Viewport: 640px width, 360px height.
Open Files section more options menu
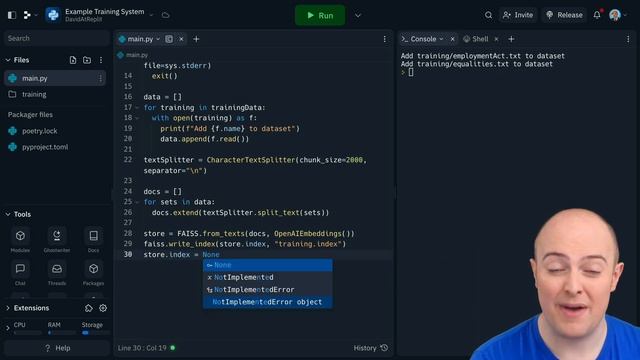click(x=101, y=60)
